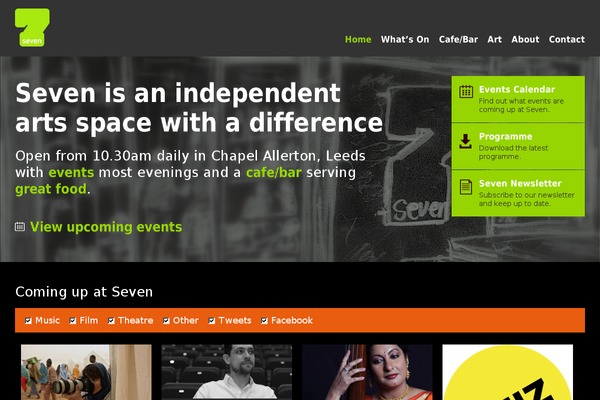This screenshot has height=400, width=600.
Task: Open the photographer event thumbnail
Action: 86,372
